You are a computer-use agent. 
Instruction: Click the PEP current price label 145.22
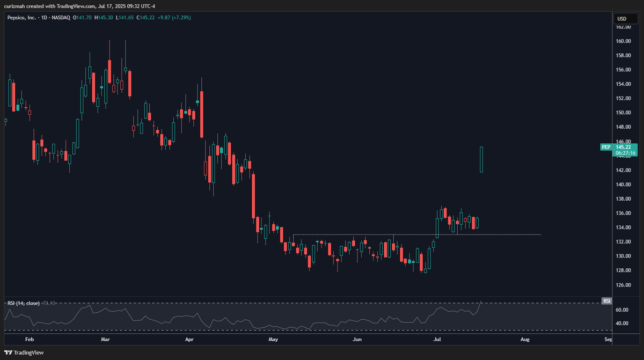(x=623, y=146)
